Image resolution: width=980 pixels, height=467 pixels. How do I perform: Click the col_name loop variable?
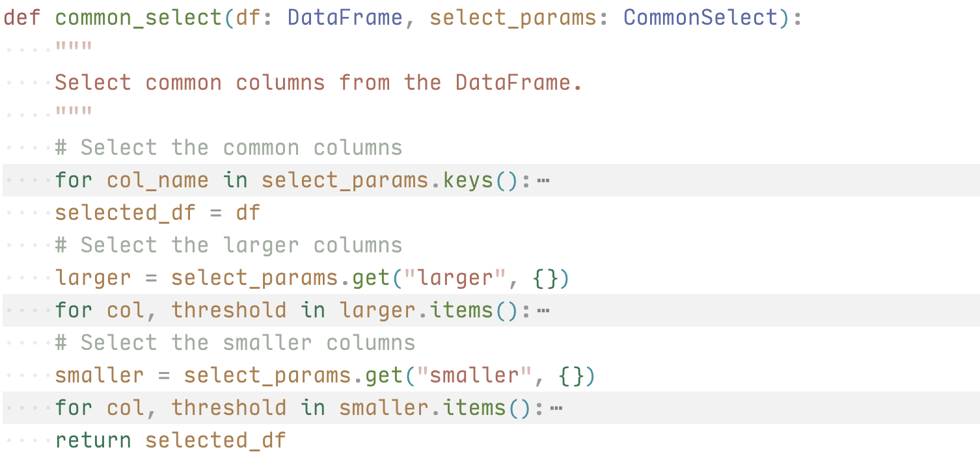(158, 180)
